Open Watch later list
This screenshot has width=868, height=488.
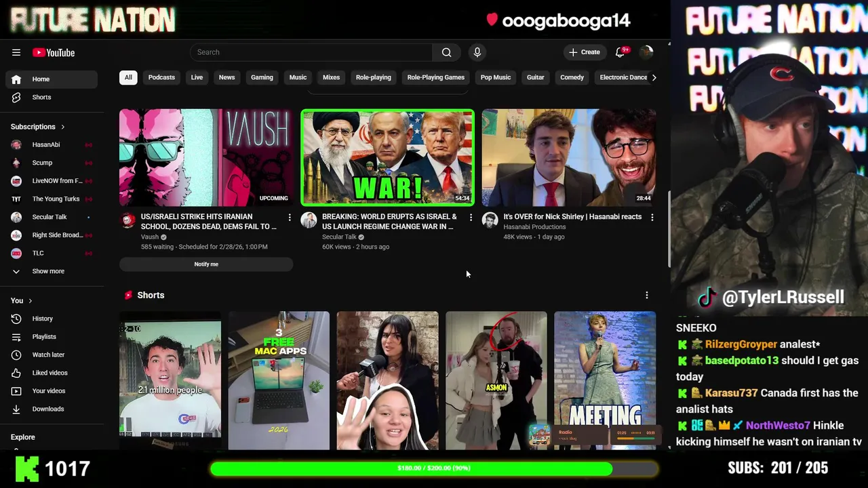point(52,354)
